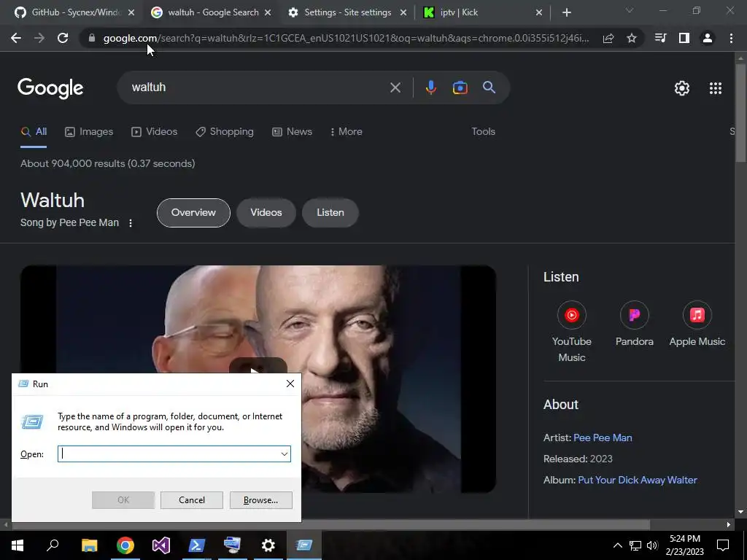Open more options beside Waltuh title
747x560 pixels.
tap(131, 223)
